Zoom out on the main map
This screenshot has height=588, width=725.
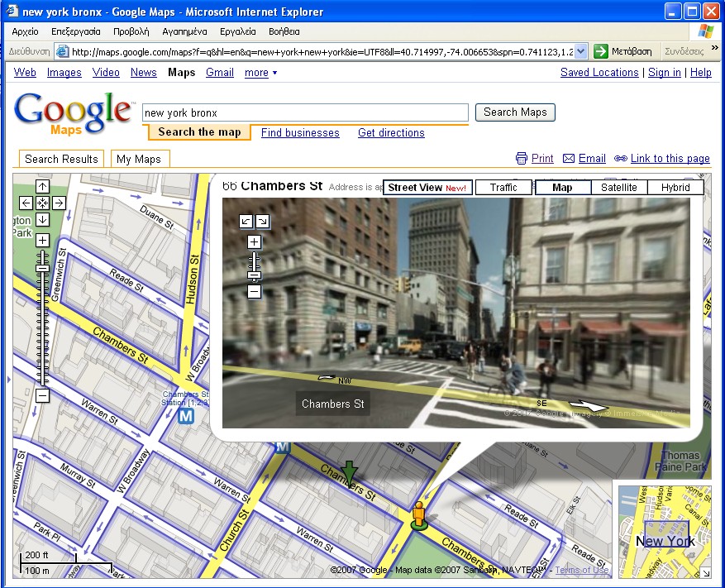(42, 396)
